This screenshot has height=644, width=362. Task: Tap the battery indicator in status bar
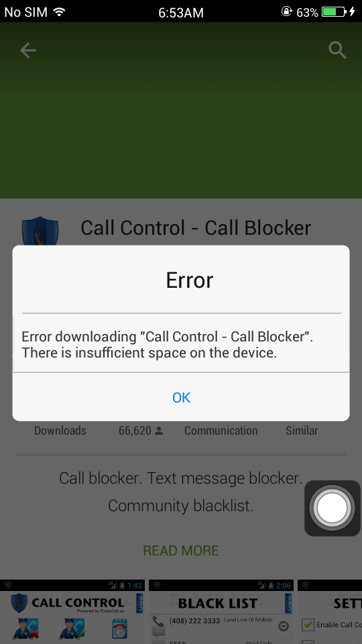(334, 12)
